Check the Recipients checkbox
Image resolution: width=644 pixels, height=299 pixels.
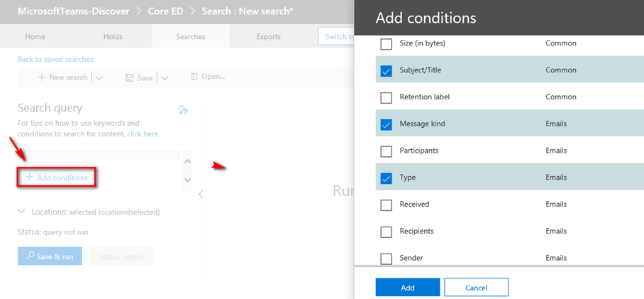pos(386,232)
